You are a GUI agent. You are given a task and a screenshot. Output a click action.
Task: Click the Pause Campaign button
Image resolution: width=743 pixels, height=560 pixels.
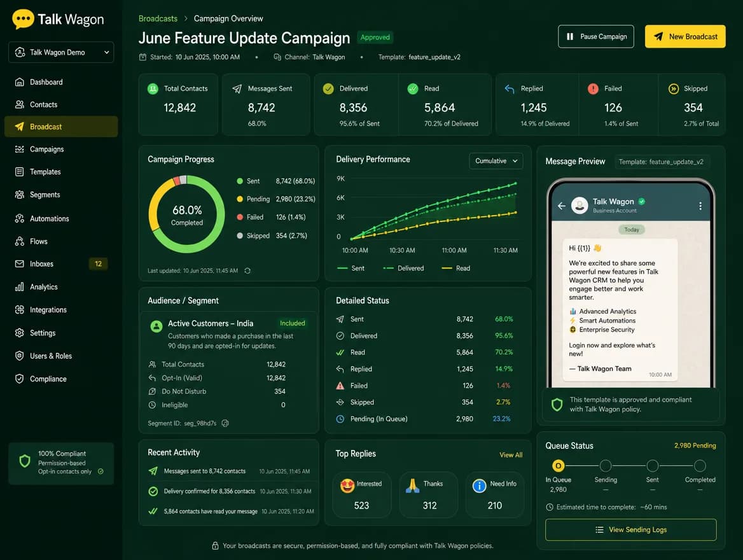click(x=595, y=36)
